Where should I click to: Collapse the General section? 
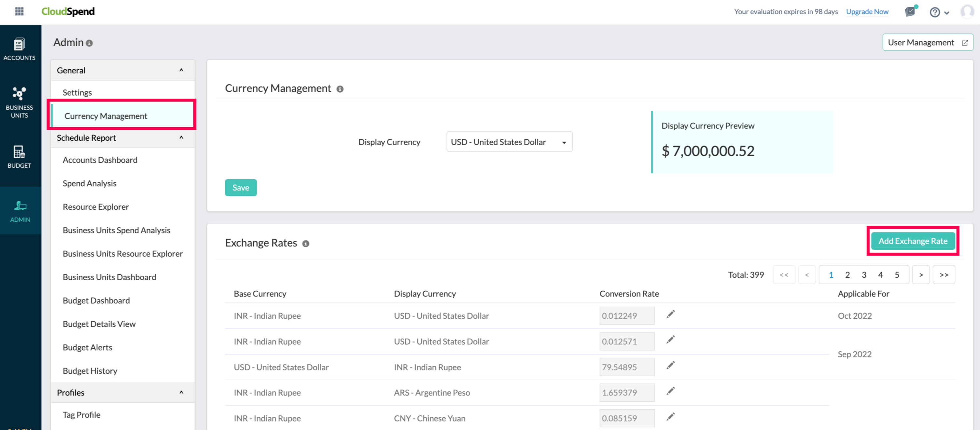tap(181, 70)
